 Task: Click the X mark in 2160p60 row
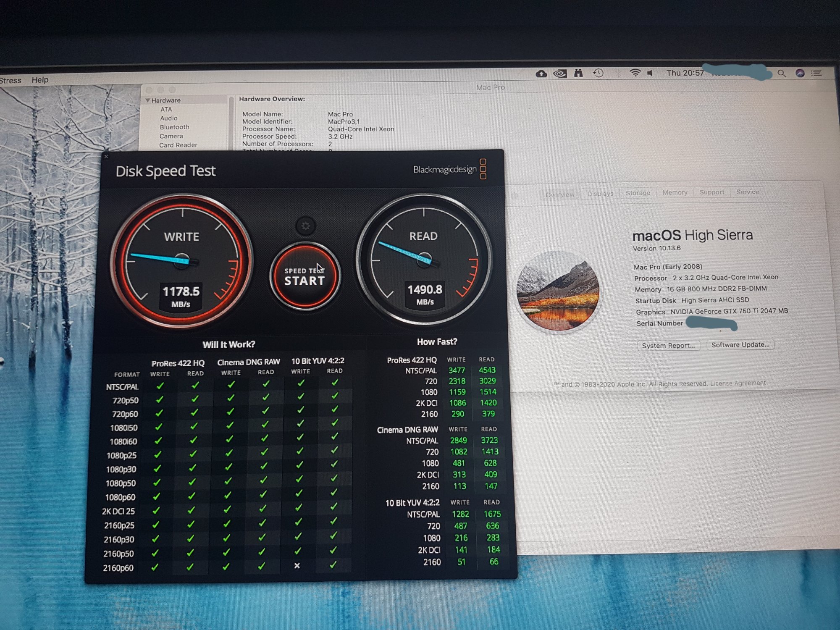point(297,566)
